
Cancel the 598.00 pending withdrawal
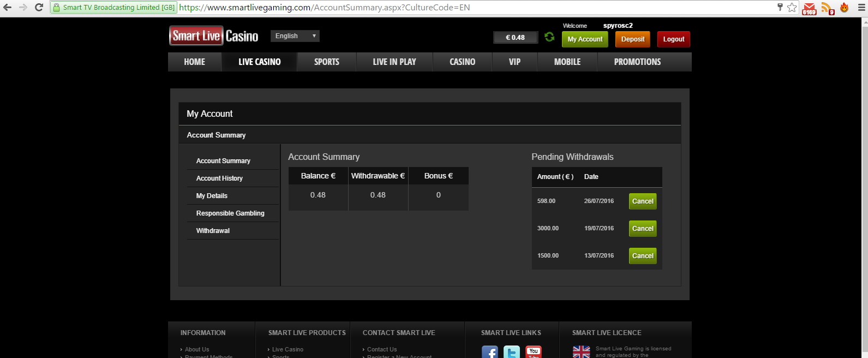click(643, 201)
